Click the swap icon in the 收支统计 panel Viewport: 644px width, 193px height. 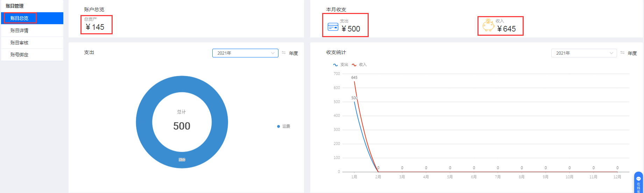coord(622,53)
